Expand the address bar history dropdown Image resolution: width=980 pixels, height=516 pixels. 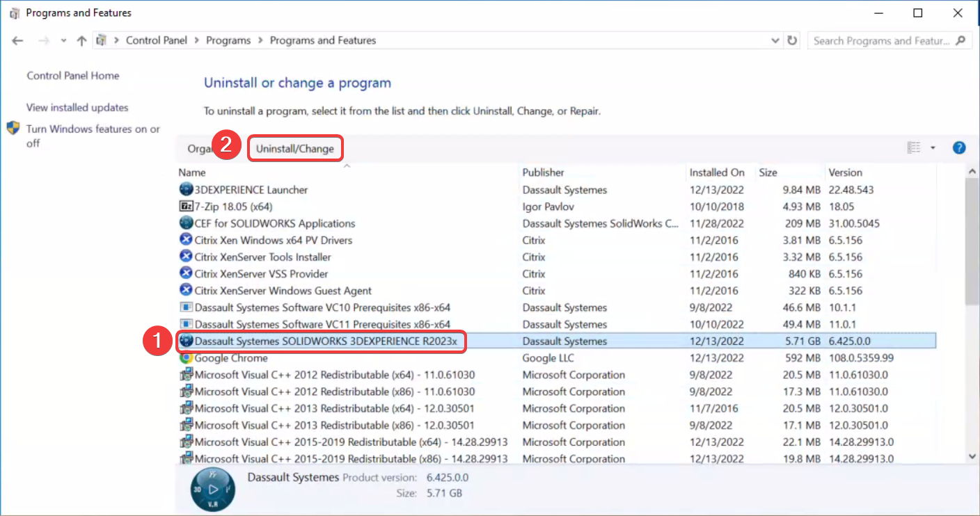[776, 41]
